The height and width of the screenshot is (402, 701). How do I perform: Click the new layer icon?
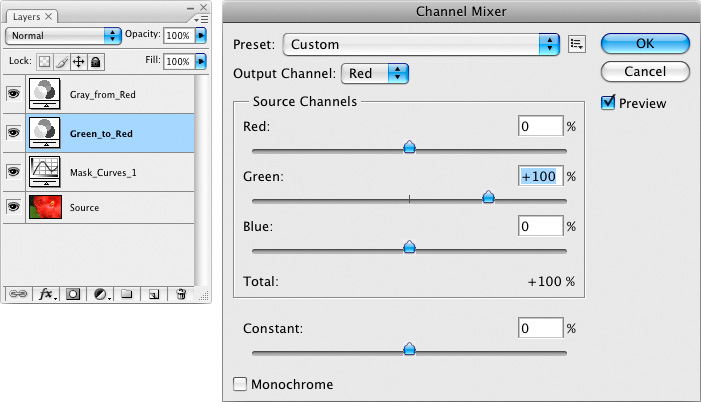click(x=154, y=295)
